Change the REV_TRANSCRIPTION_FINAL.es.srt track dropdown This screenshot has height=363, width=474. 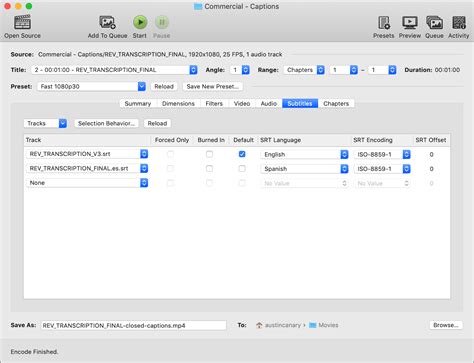point(87,168)
